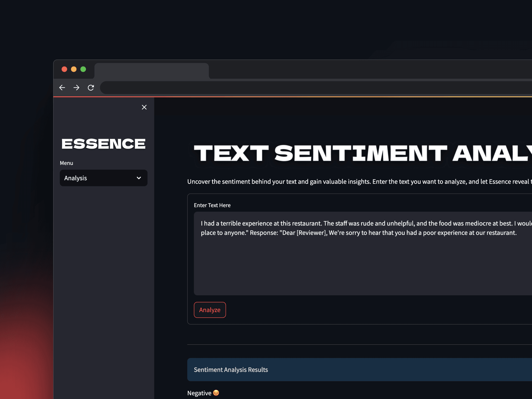Focus the Enter Text Here text area
This screenshot has height=399, width=532.
(363, 253)
